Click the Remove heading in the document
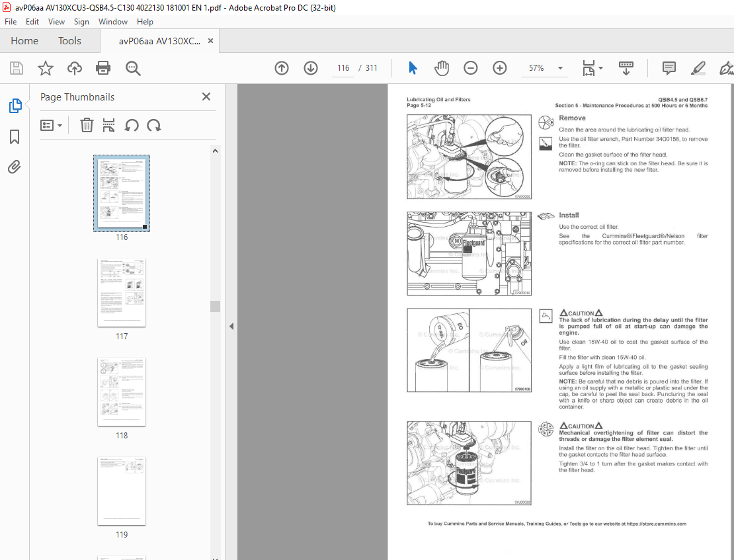The width and height of the screenshot is (734, 560). [x=572, y=118]
